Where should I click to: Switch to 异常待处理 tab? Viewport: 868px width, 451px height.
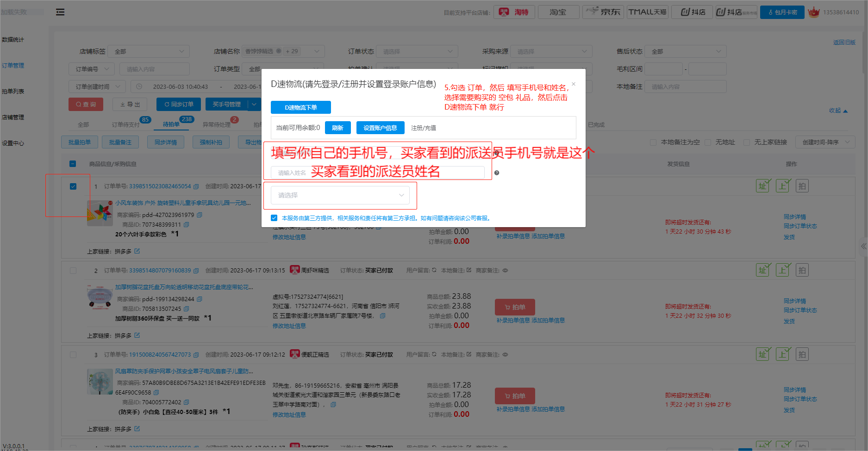[x=217, y=124]
